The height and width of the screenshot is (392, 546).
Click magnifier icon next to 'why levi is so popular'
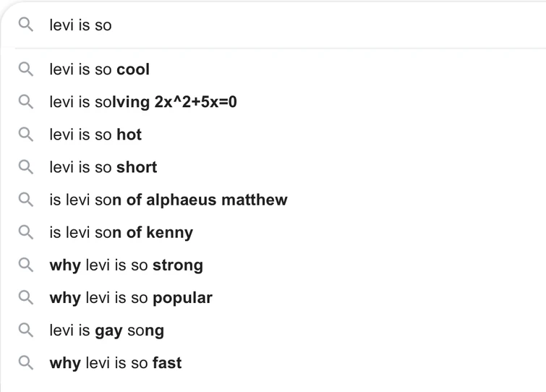pyautogui.click(x=25, y=298)
